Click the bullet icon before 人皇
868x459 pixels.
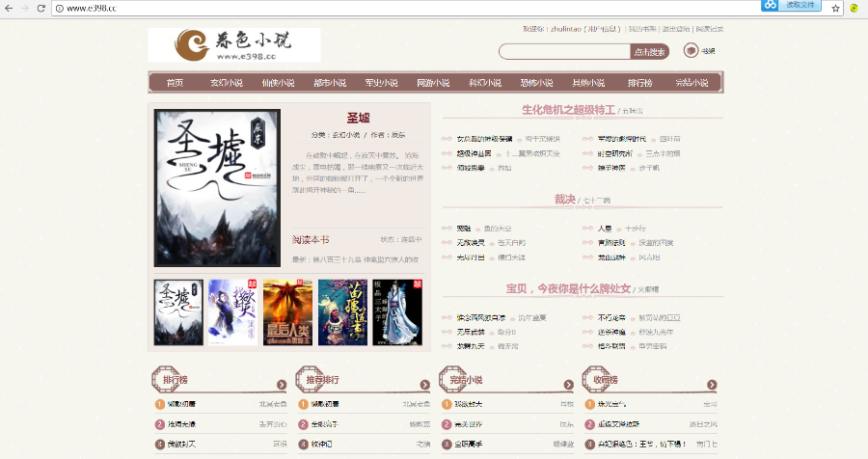pos(588,229)
